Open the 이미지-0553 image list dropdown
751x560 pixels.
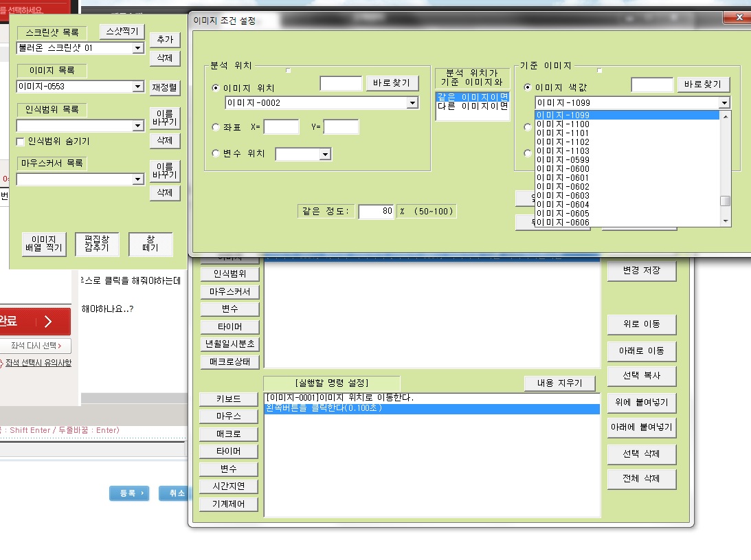coord(137,87)
